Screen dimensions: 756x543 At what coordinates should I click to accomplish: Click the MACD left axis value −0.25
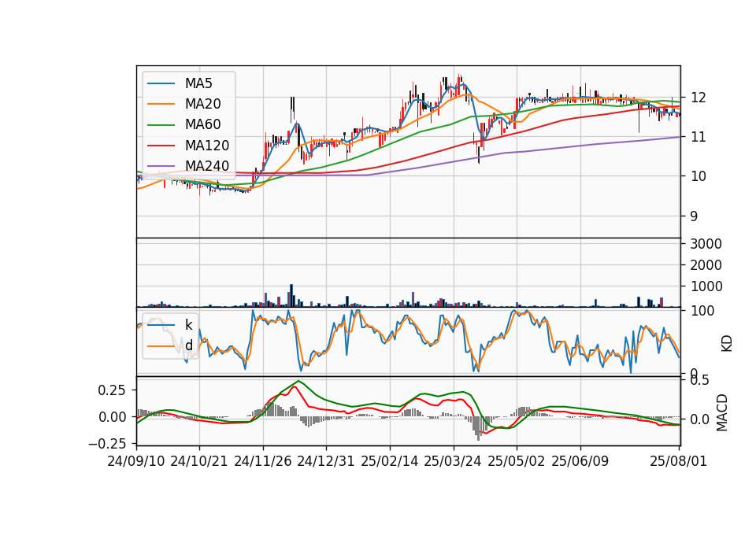click(x=107, y=444)
